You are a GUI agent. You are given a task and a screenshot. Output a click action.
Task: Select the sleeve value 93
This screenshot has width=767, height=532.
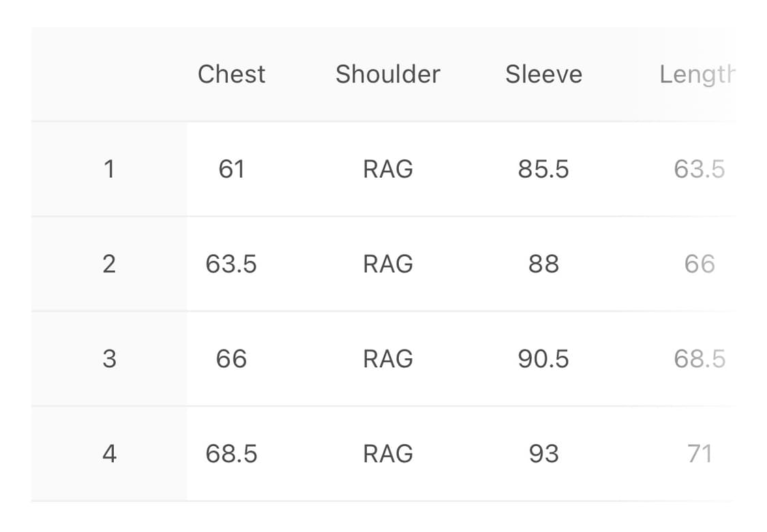click(543, 454)
